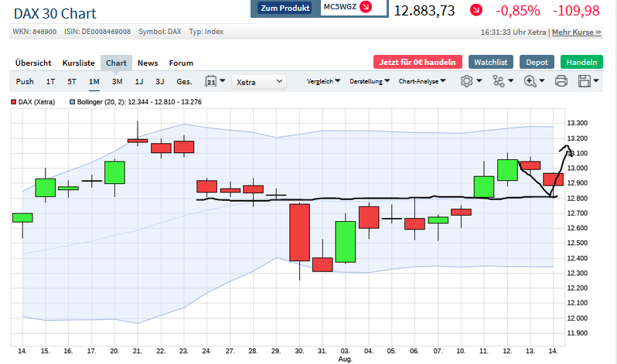Click the green Handeln button

(x=581, y=62)
